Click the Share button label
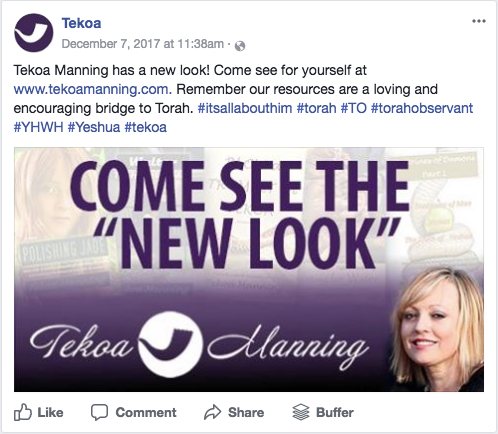This screenshot has width=498, height=434. tap(246, 412)
